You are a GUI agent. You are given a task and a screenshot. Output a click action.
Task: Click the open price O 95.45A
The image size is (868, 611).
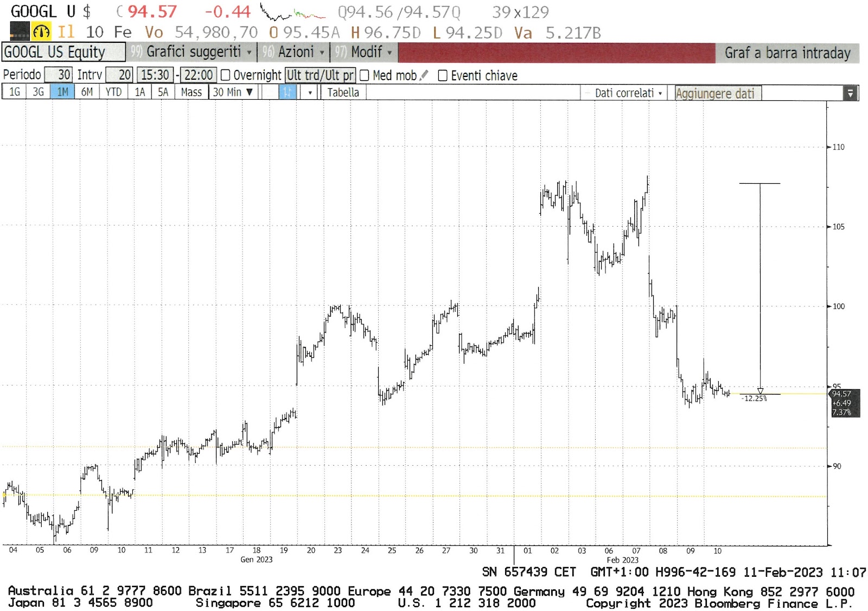[x=304, y=33]
